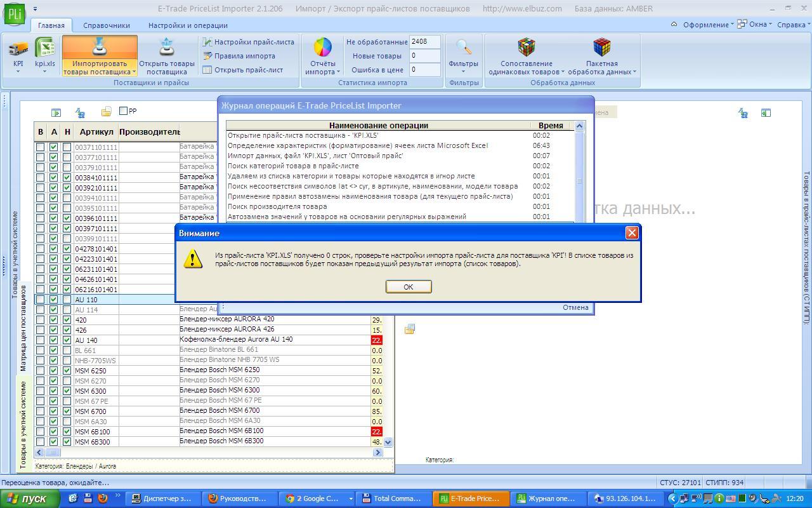Click Отмена in the operations log window

(x=575, y=307)
